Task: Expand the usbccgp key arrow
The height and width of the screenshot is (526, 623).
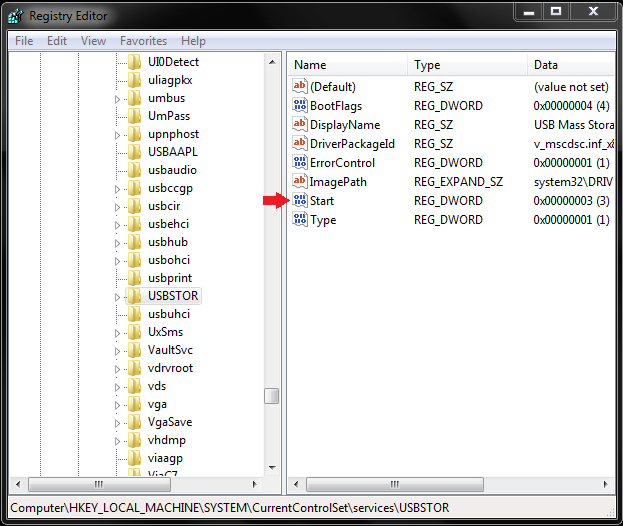Action: (117, 189)
